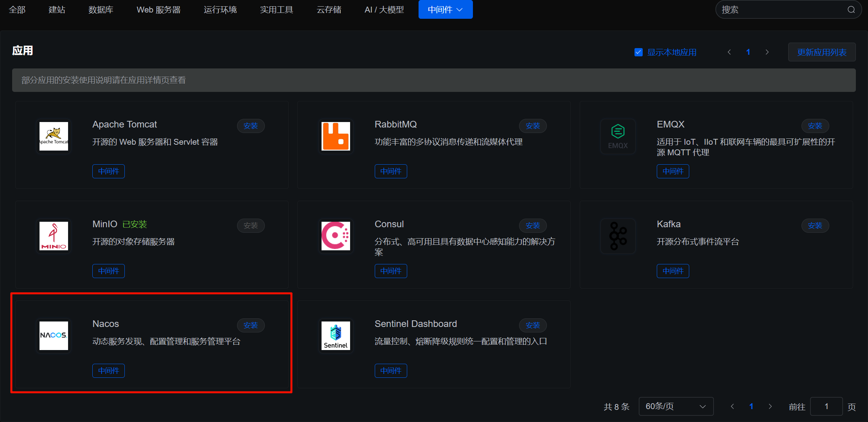Switch to the 云存储 tab
Viewport: 868px width, 422px height.
click(x=329, y=10)
